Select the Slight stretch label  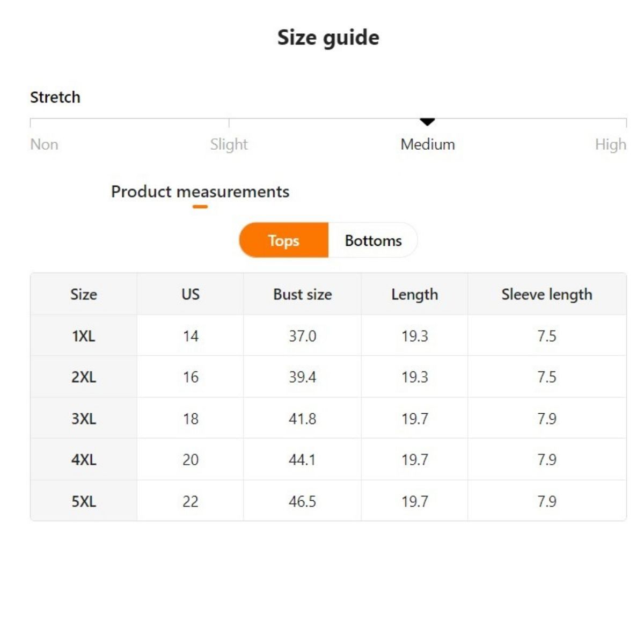(229, 144)
